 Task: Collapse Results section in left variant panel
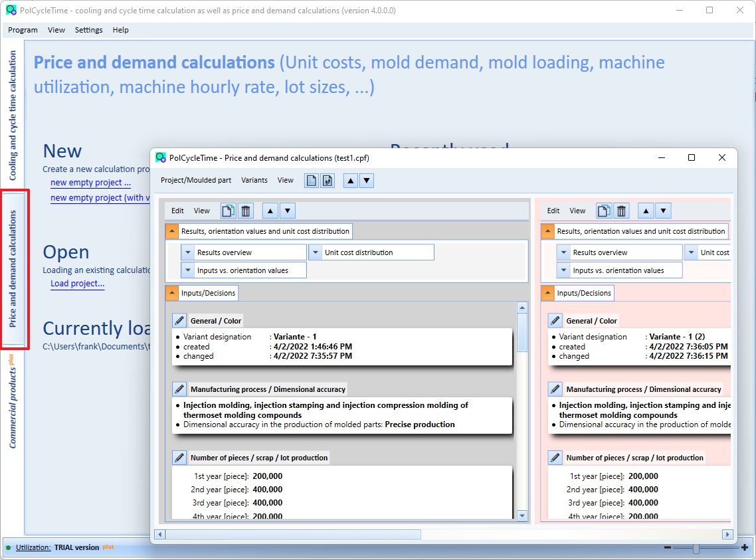pyautogui.click(x=171, y=231)
